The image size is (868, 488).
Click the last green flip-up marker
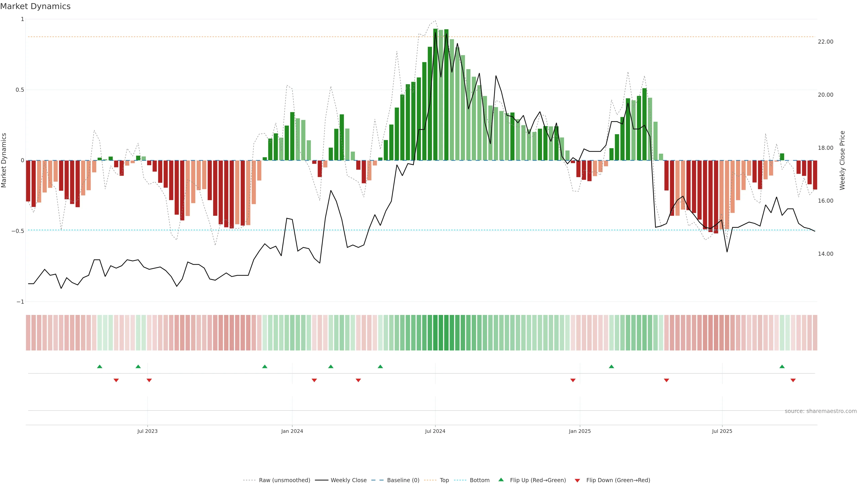(x=782, y=366)
